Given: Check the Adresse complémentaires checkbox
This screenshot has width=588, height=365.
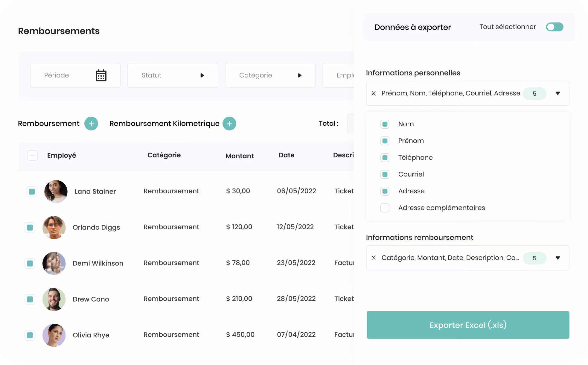Looking at the screenshot, I should [385, 208].
